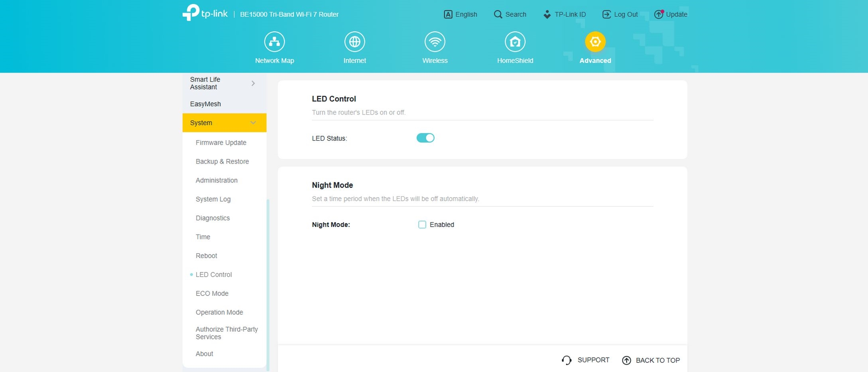Select the Advanced gear icon
868x372 pixels.
pyautogui.click(x=595, y=42)
